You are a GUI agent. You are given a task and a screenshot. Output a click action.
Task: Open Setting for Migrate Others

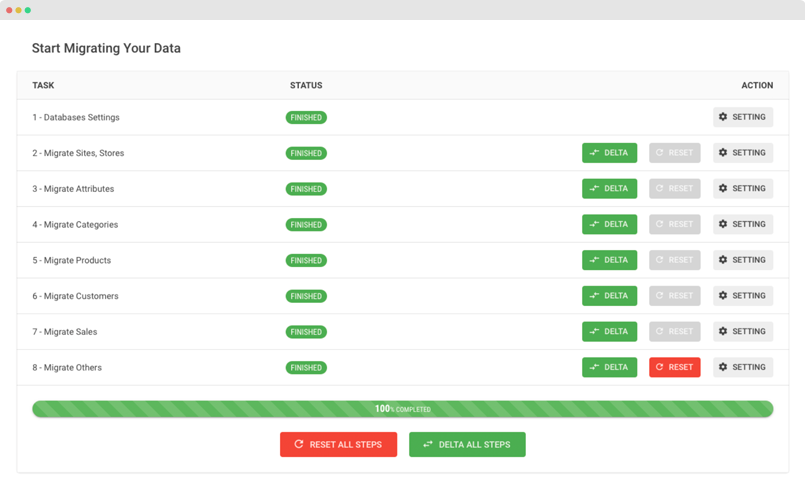(x=742, y=367)
